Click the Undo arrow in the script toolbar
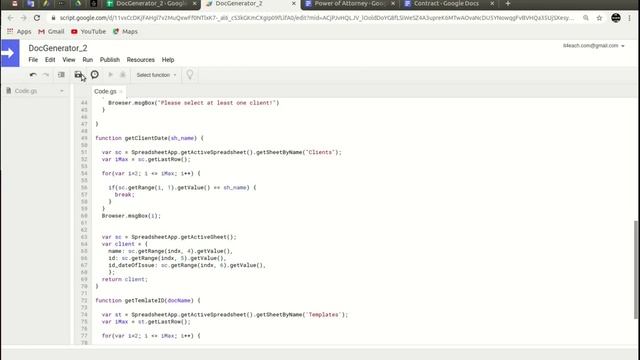This screenshot has height=360, width=640. [x=33, y=75]
